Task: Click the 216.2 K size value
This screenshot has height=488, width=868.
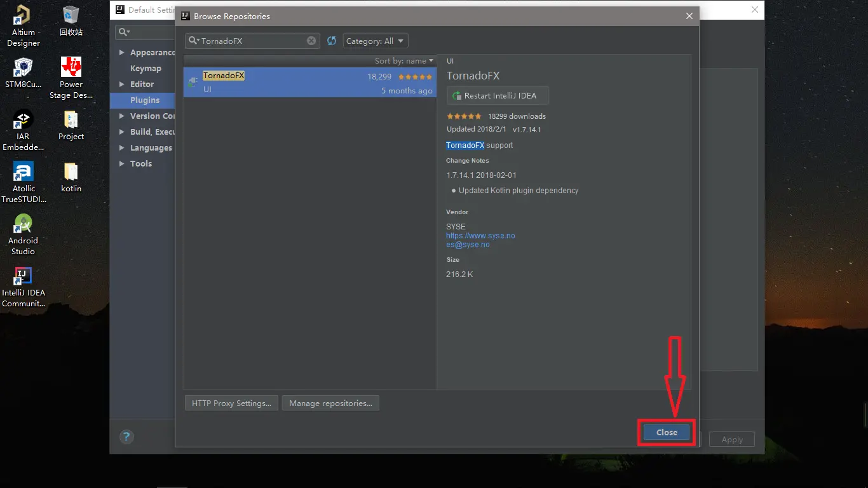Action: 459,274
